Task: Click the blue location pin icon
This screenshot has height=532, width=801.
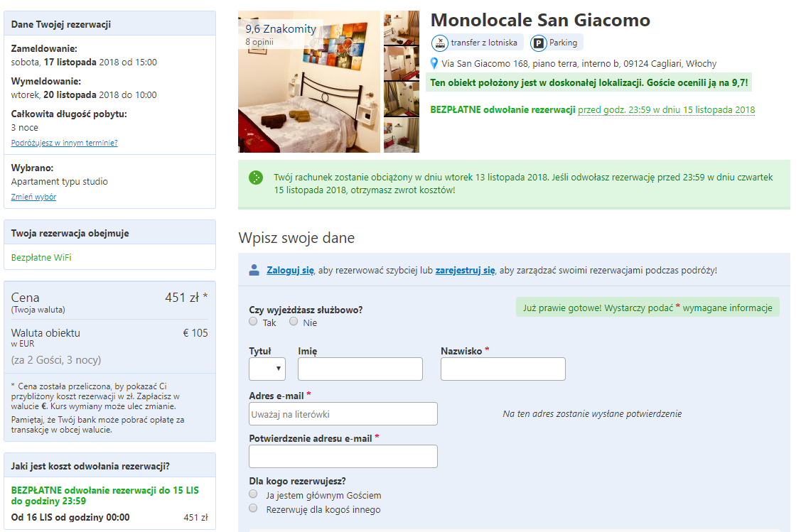Action: point(434,63)
